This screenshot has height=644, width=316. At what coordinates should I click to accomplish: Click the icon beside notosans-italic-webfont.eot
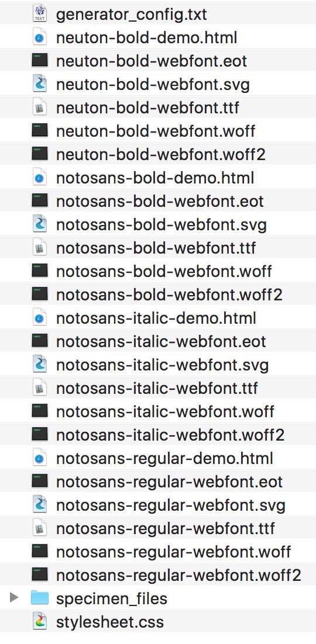pyautogui.click(x=40, y=342)
